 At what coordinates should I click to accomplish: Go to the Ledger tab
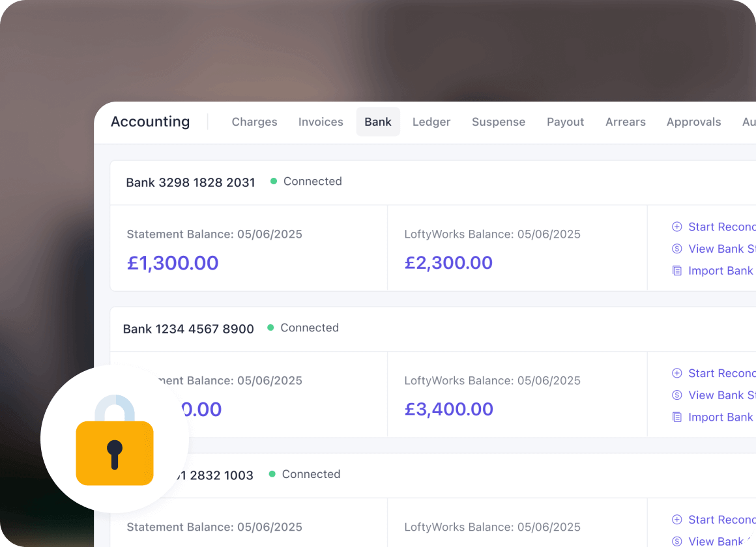pos(431,122)
